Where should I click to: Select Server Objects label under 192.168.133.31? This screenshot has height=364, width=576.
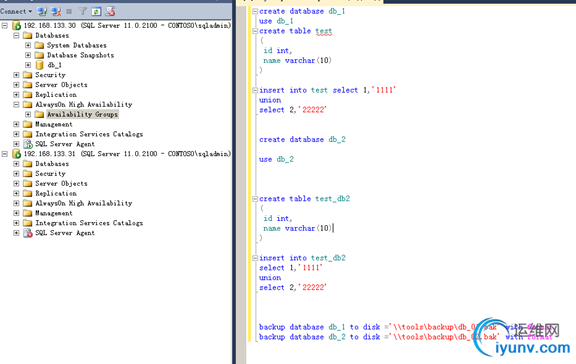[x=61, y=183]
